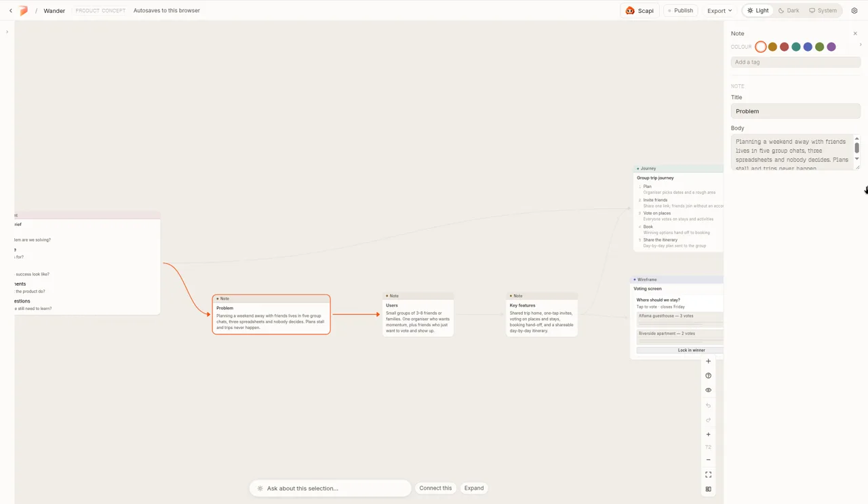Select the white colour swatch
The height and width of the screenshot is (504, 868).
[x=761, y=47]
